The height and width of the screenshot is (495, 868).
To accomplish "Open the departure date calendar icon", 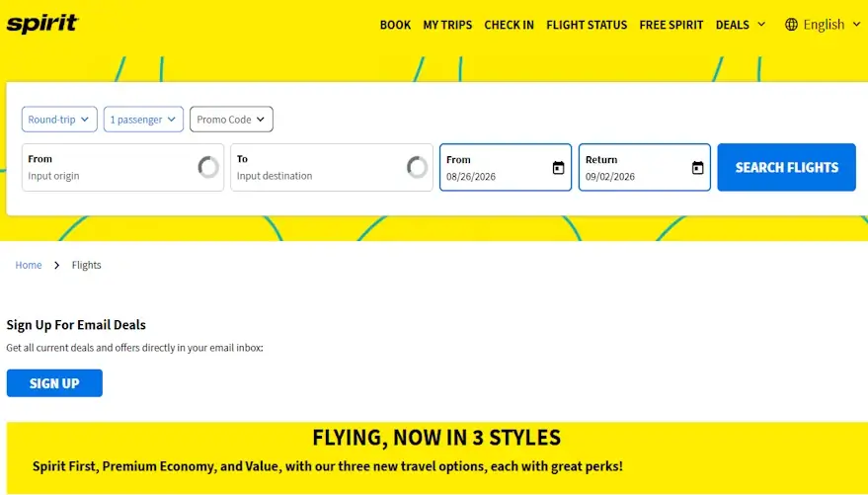I will click(558, 168).
